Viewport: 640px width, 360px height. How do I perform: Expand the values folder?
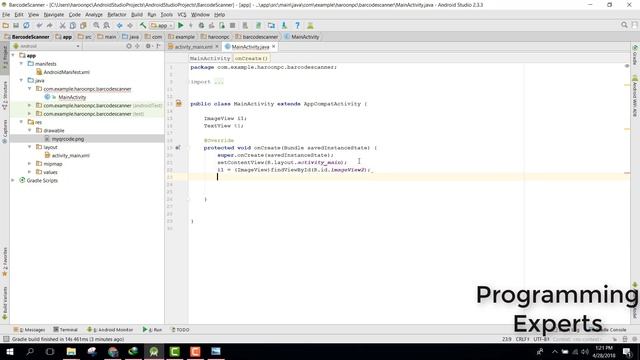coord(29,172)
